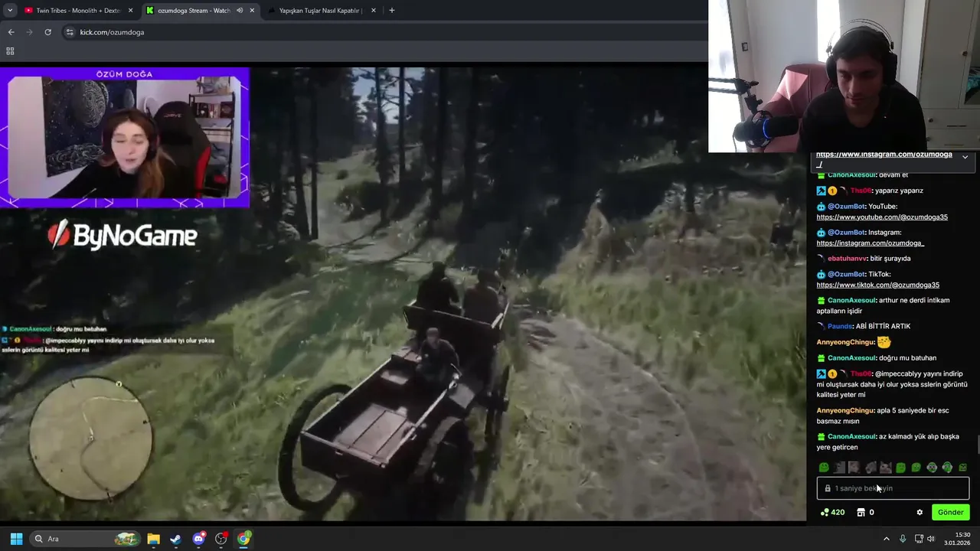View site information icon in address bar
Viewport: 980px width, 551px height.
click(x=70, y=32)
